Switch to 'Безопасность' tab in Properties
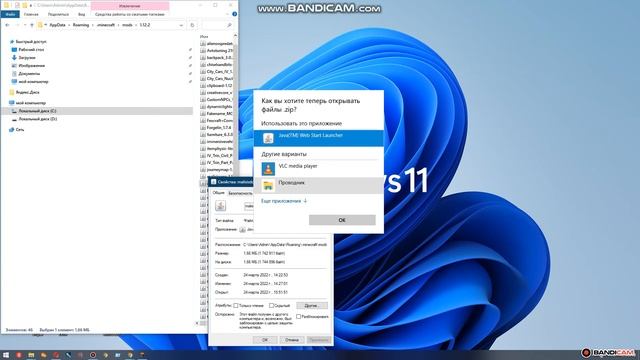 tap(240, 193)
